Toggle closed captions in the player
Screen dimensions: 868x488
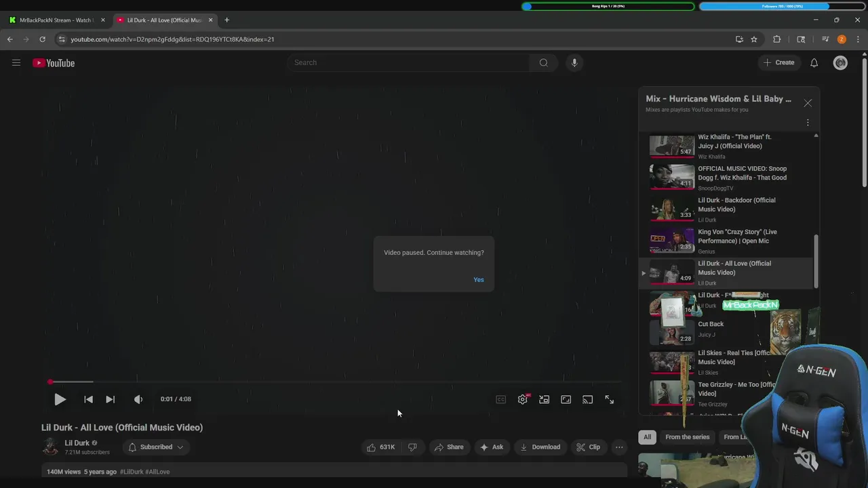point(500,400)
